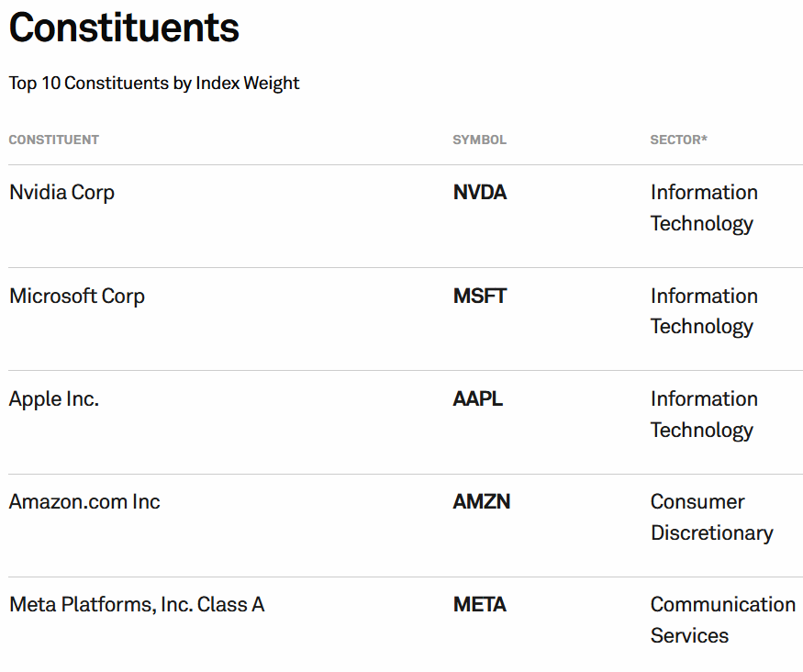Click the NVDA ticker symbol

point(480,193)
